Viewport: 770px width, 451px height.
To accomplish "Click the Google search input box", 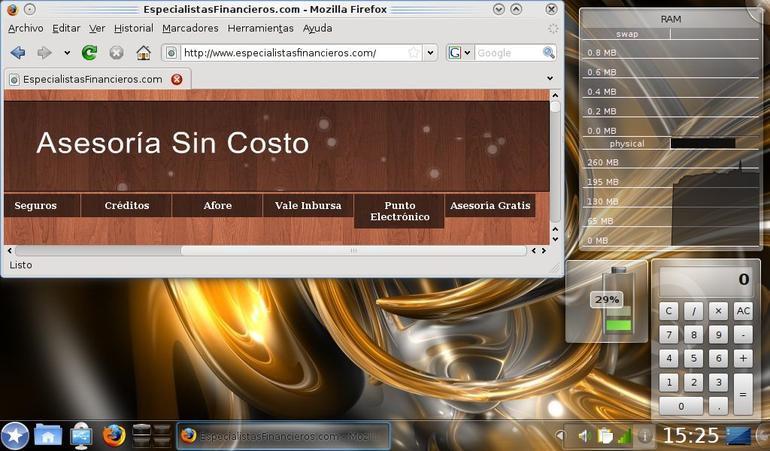I will (x=507, y=53).
